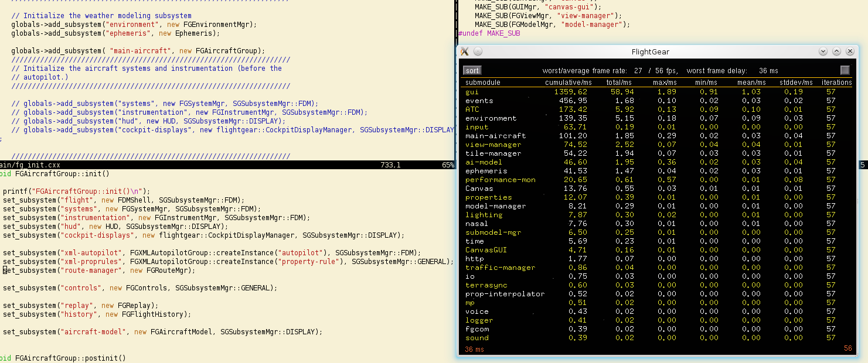Viewport: 868px width, 363px height.
Task: Select the properties submodule name
Action: pos(489,197)
